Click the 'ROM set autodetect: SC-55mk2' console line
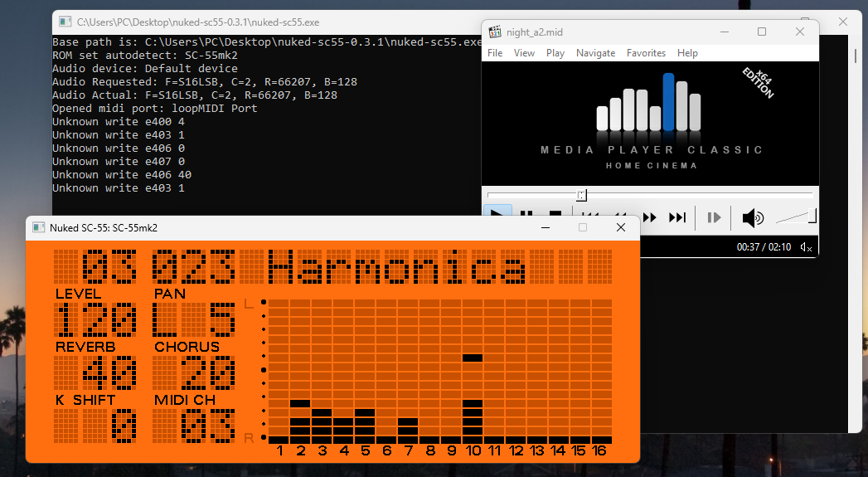868x477 pixels. [145, 55]
